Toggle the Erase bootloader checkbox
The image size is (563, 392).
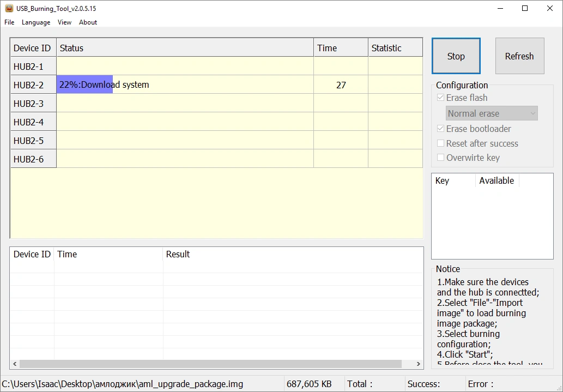pos(440,129)
